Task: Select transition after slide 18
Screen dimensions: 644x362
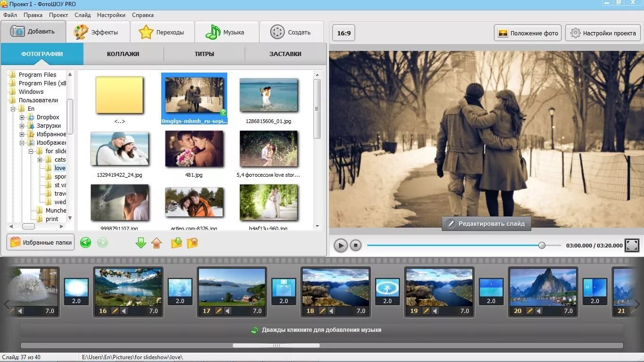Action: point(388,291)
